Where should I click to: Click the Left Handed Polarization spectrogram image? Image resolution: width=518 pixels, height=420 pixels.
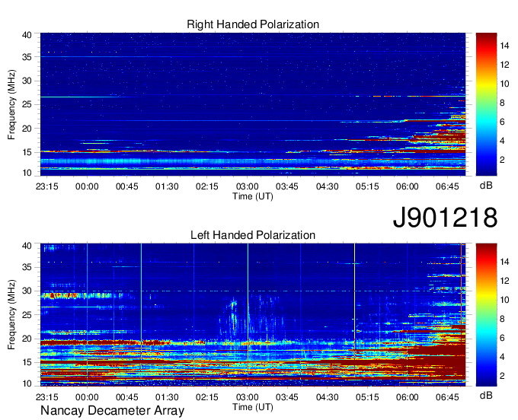pos(253,315)
